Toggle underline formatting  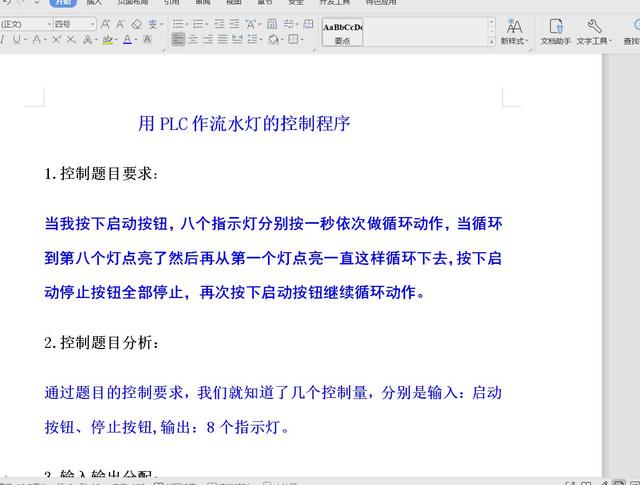(16, 39)
